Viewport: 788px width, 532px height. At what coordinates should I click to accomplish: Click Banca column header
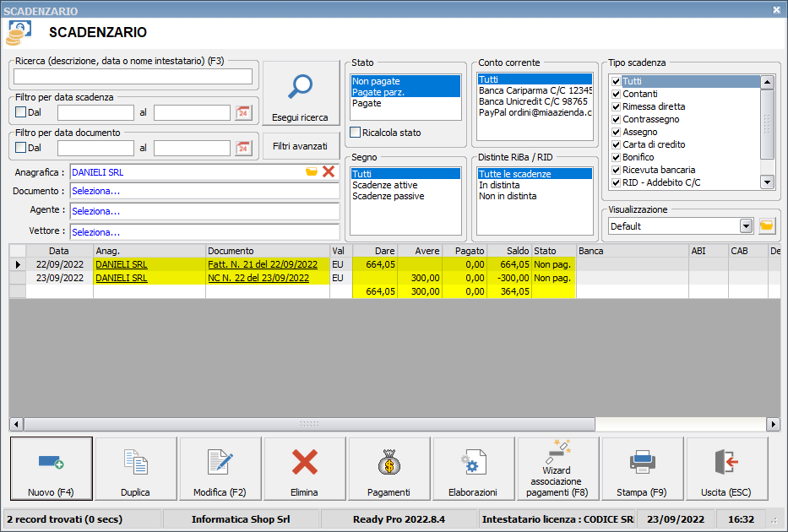[x=633, y=251]
